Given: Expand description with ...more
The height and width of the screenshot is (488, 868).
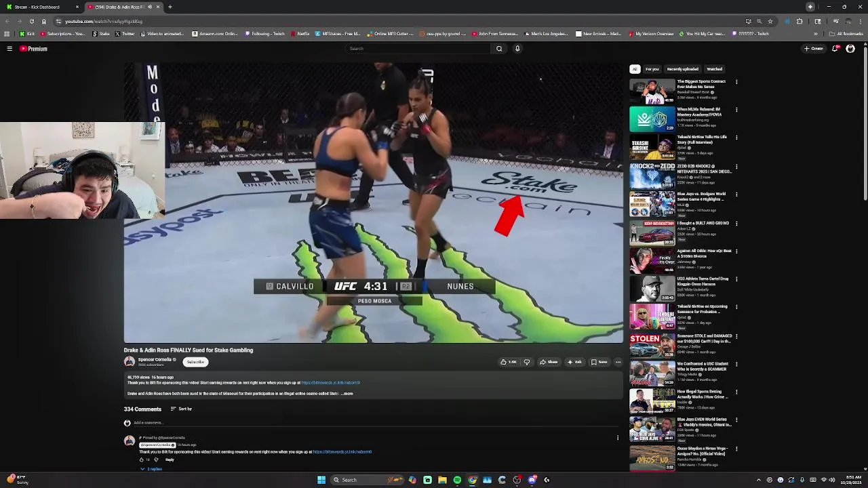Looking at the screenshot, I should (x=347, y=394).
